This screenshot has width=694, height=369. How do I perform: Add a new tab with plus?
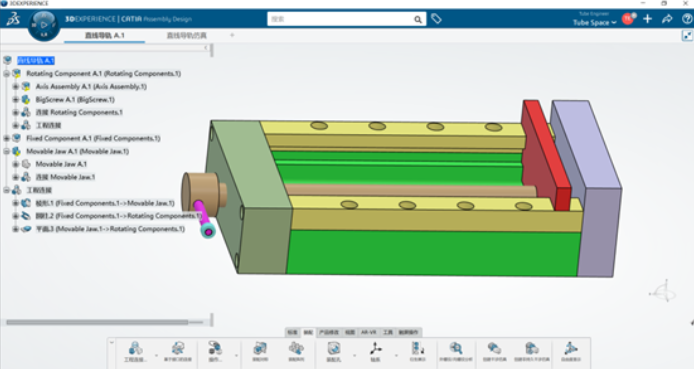tap(232, 35)
